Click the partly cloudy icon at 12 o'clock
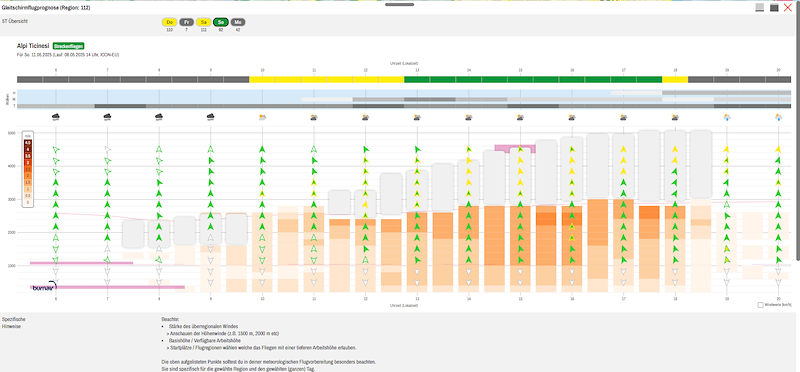Screen dimensions: 800x372 coord(365,117)
